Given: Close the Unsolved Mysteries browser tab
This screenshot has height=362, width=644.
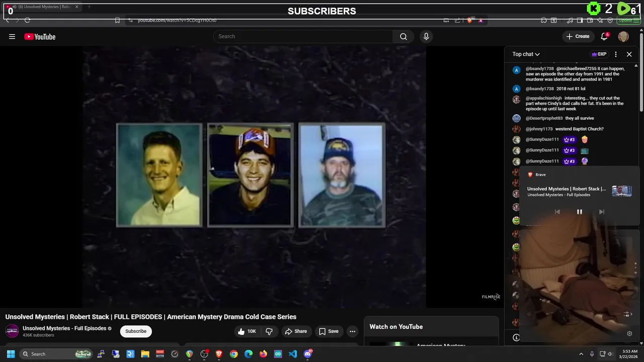Looking at the screenshot, I should point(76,7).
